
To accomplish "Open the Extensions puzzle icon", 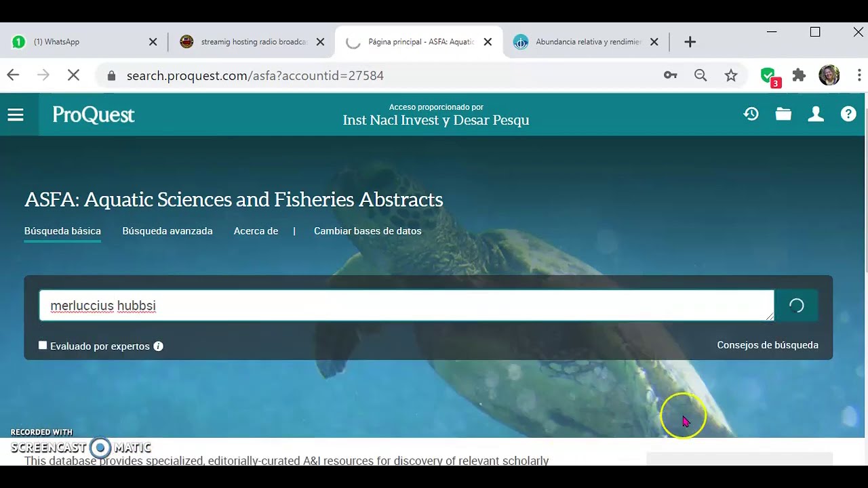I will (x=799, y=75).
